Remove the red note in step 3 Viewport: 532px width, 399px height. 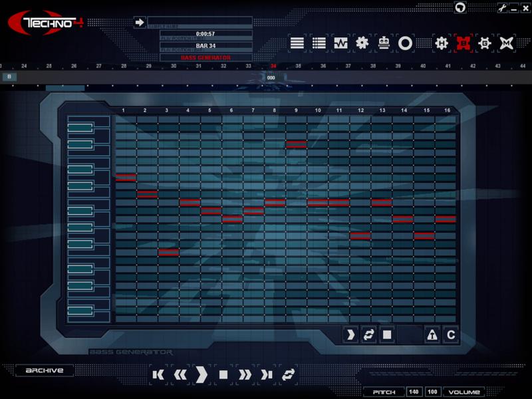tap(169, 252)
